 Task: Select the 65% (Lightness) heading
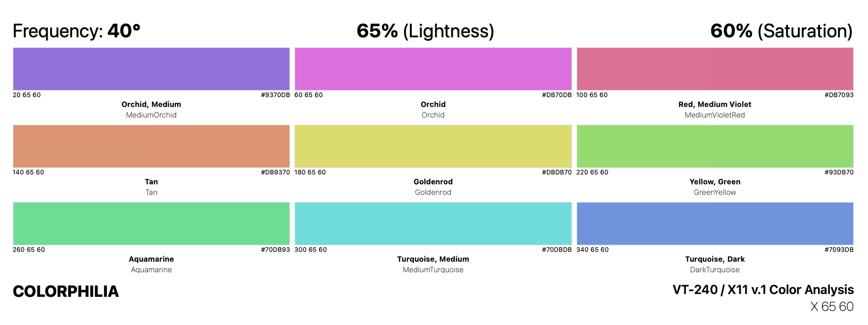pos(425,31)
